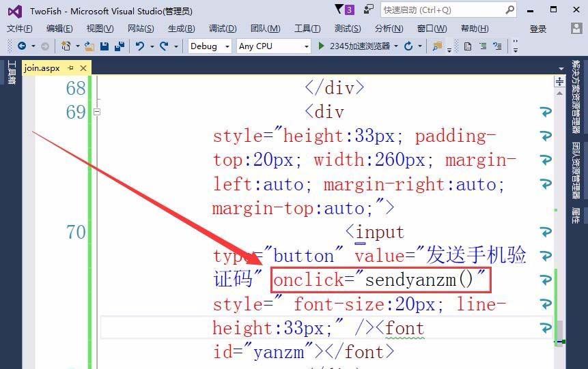Start debugging with 2345加速浏览器 button
The image size is (588, 369).
354,46
